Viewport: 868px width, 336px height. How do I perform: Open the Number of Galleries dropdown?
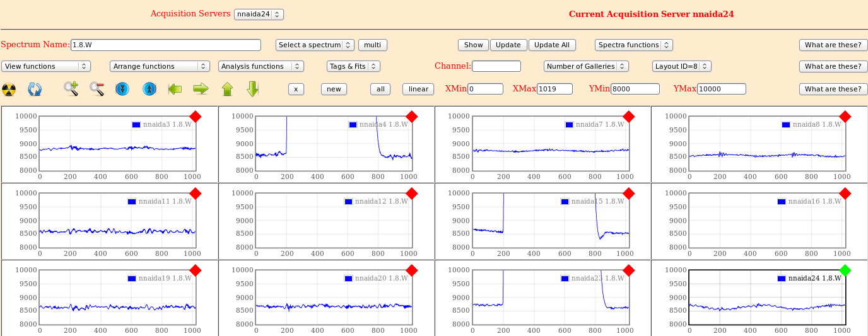click(x=586, y=66)
